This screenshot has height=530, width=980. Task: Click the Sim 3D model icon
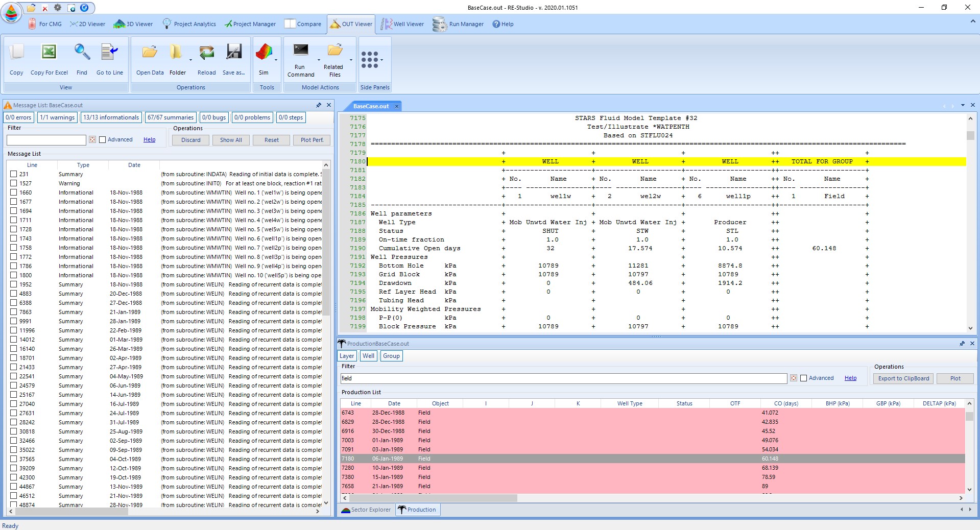(264, 52)
